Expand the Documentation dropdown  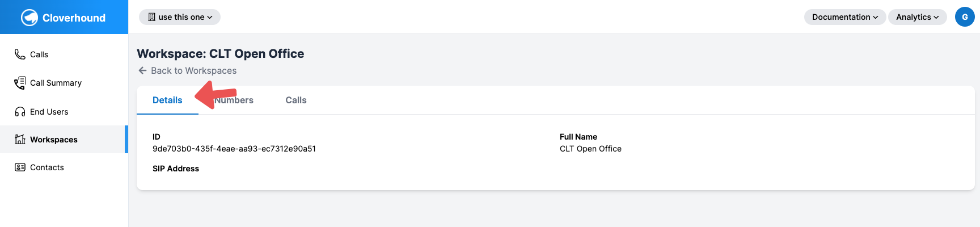pos(844,17)
